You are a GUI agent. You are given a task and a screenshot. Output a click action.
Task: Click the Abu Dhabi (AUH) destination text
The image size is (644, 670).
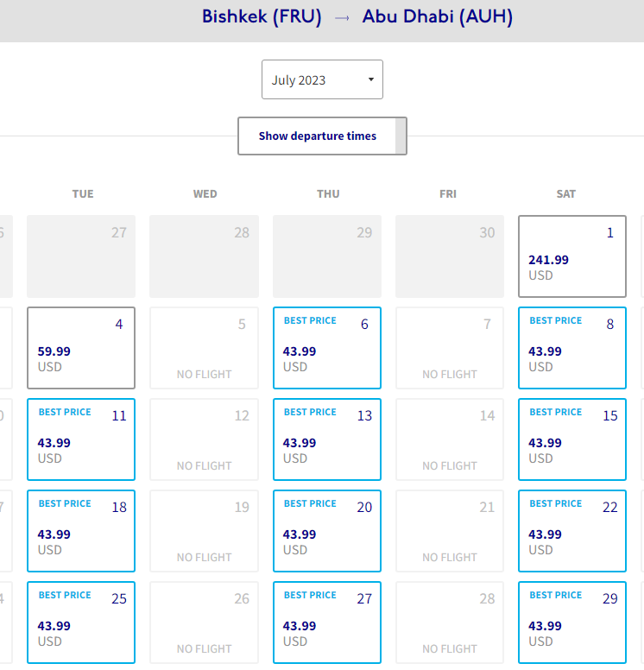(438, 16)
